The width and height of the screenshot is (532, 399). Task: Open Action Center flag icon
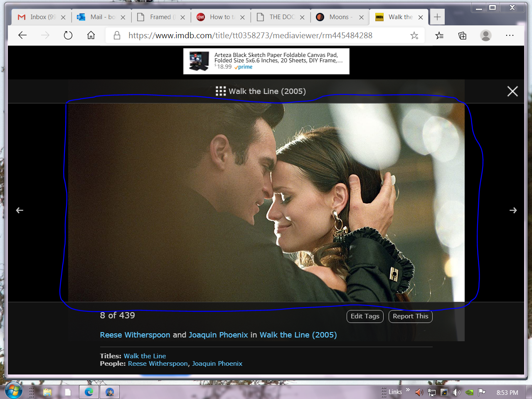tap(482, 392)
